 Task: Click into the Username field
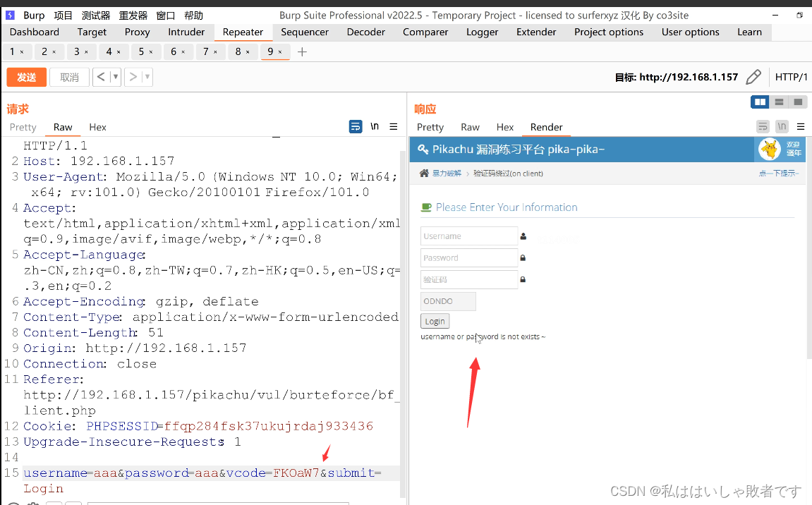pyautogui.click(x=469, y=236)
